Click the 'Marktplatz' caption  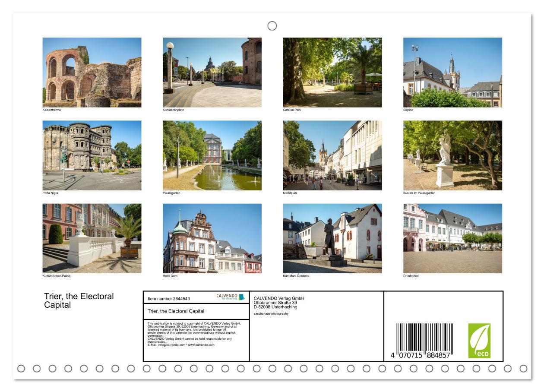pyautogui.click(x=291, y=193)
